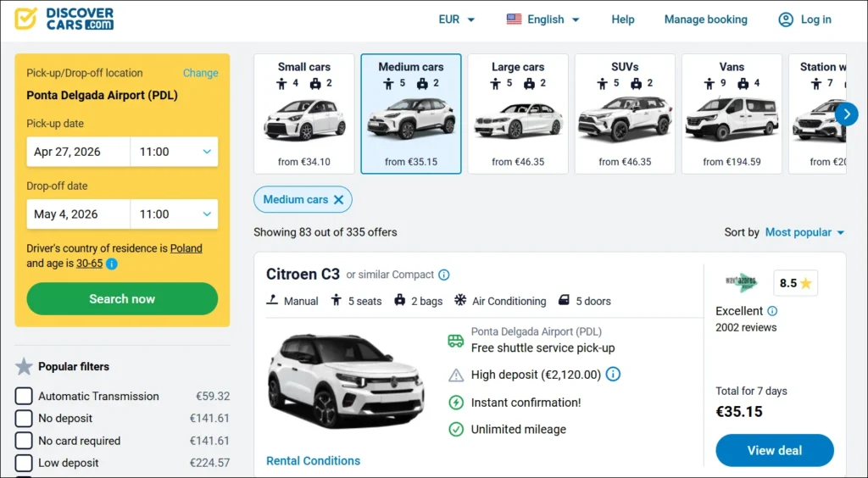
Task: Open Rental Conditions link
Action: pos(314,461)
